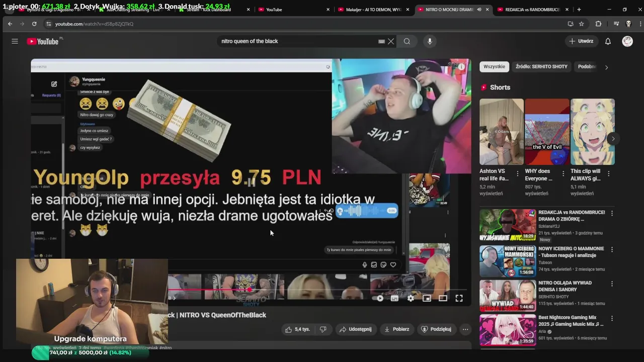This screenshot has height=362, width=644.
Task: Click the browser address bar URL
Action: (94, 24)
